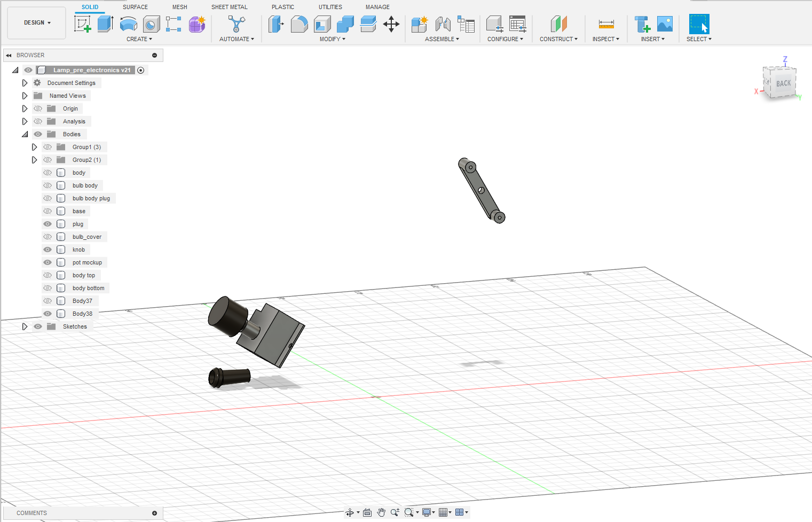Open the Change Parameters table icon
Image resolution: width=812 pixels, height=522 pixels.
(517, 24)
